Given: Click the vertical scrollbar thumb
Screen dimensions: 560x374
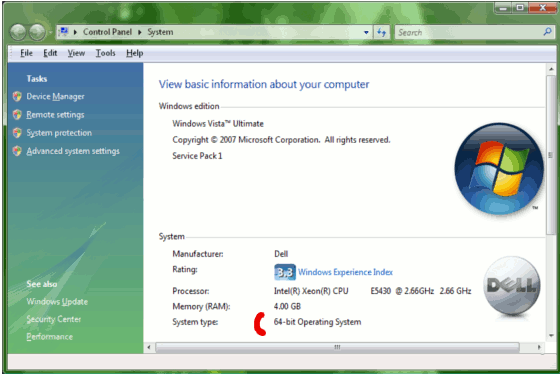Looking at the screenshot, I should [551, 155].
